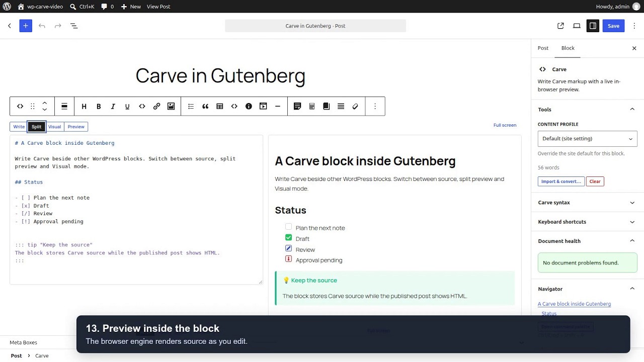Insert a blockquote
This screenshot has width=644, height=362.
205,106
